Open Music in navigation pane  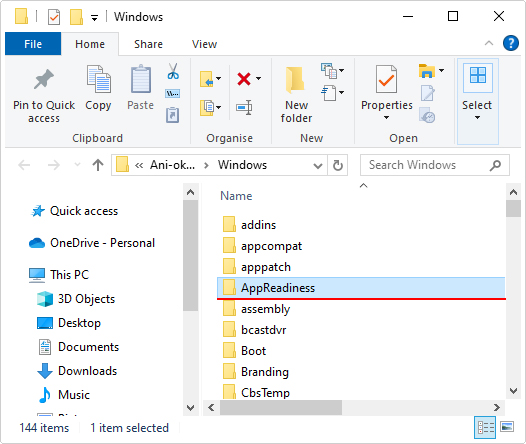point(63,395)
